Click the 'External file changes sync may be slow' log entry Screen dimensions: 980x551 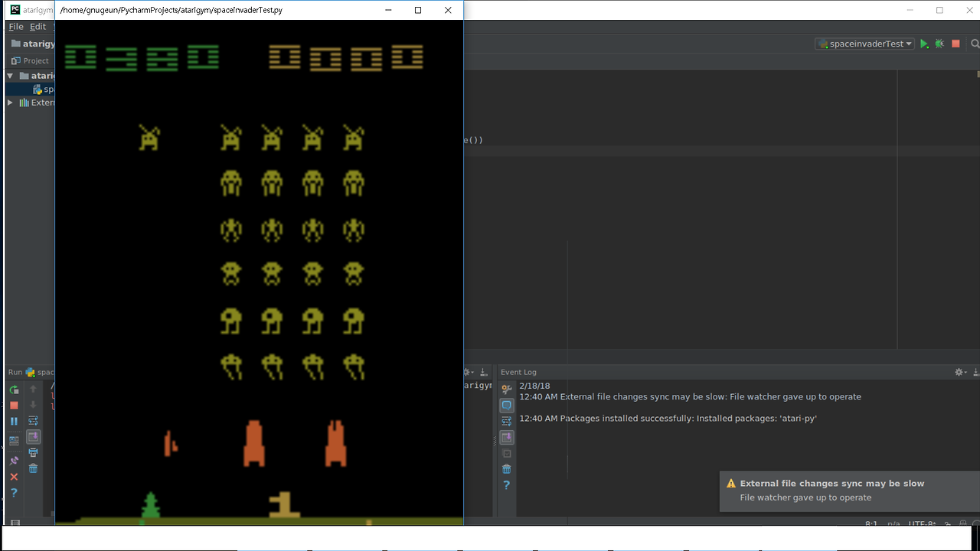690,397
